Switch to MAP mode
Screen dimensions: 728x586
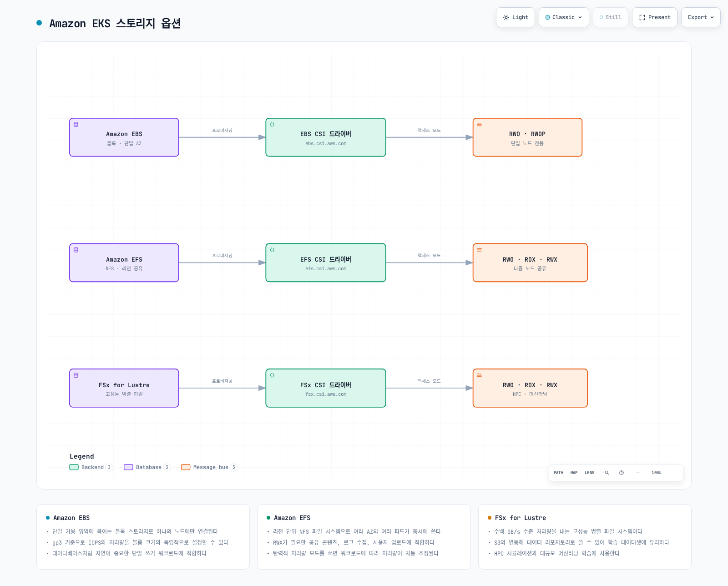point(574,473)
